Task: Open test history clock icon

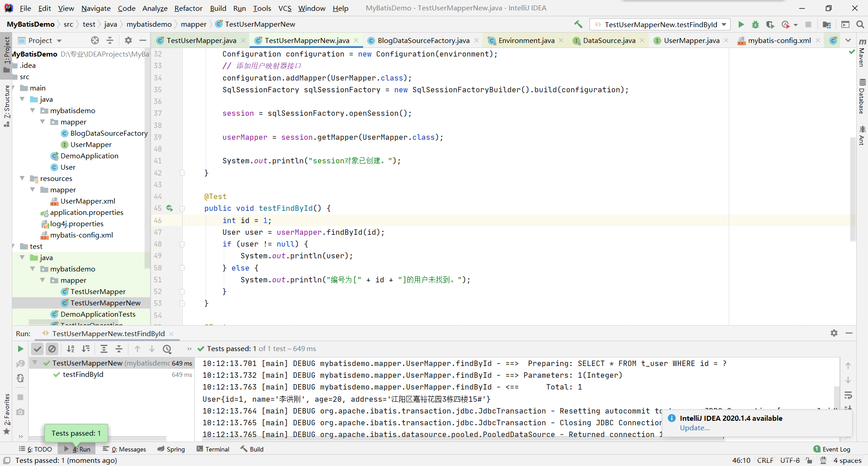Action: click(167, 349)
